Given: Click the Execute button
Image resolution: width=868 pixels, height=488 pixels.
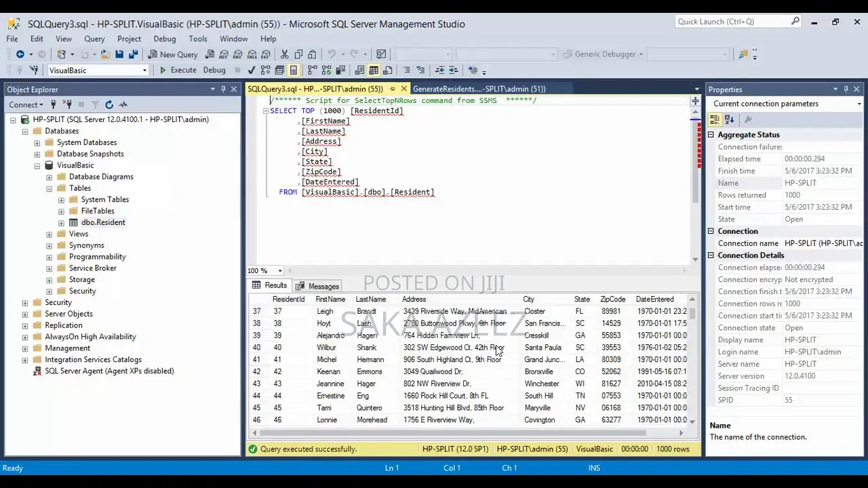Looking at the screenshot, I should click(178, 70).
